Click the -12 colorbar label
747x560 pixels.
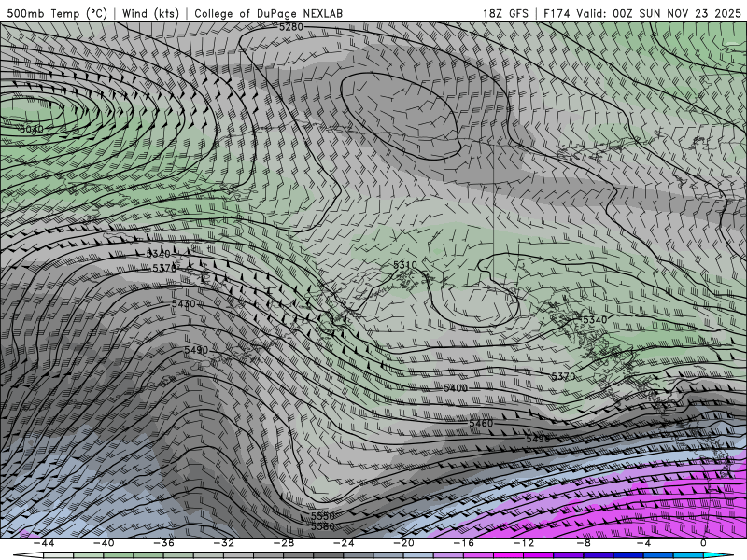524,543
